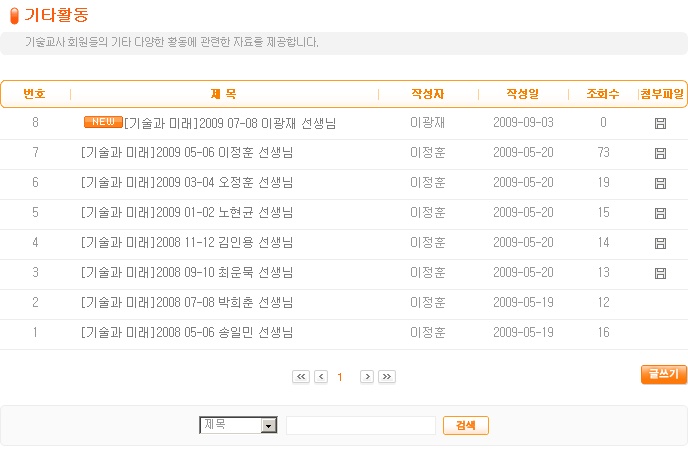Click the 글쓰기 write post button
The image size is (688, 471).
click(663, 374)
